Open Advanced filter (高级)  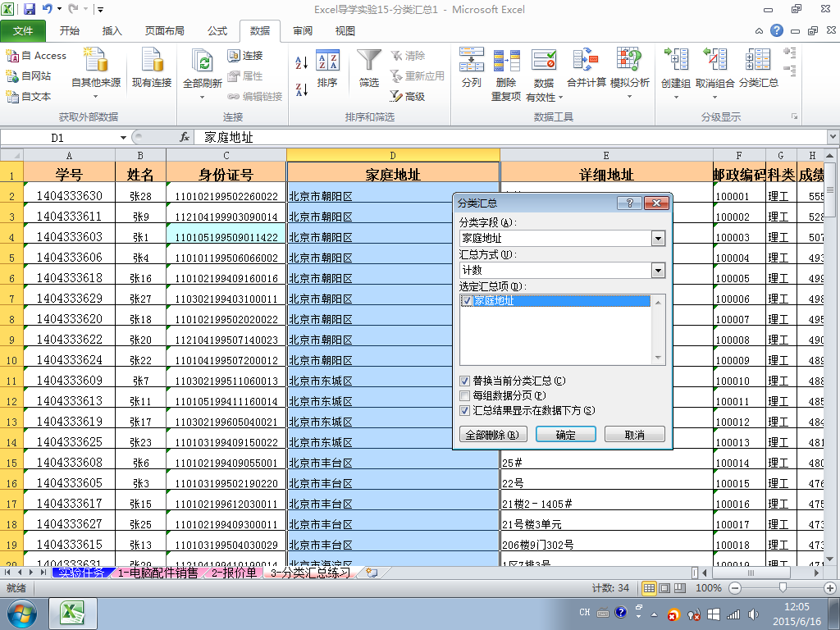point(408,96)
